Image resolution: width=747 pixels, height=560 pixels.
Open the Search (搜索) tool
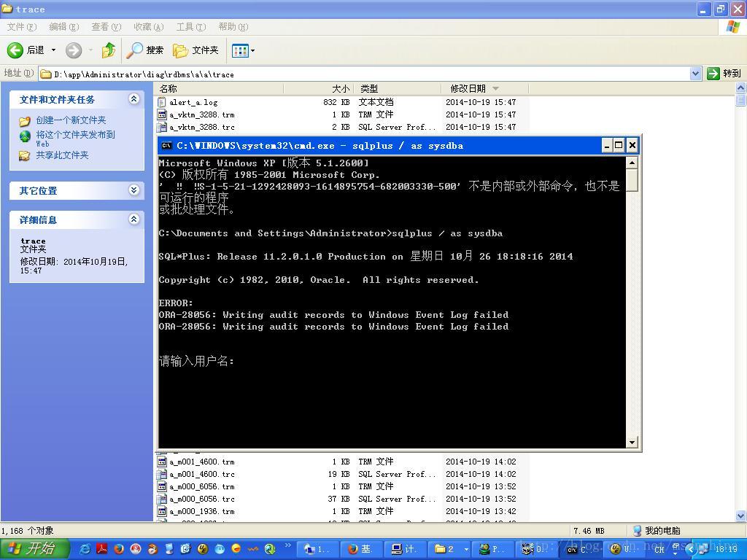[x=145, y=50]
